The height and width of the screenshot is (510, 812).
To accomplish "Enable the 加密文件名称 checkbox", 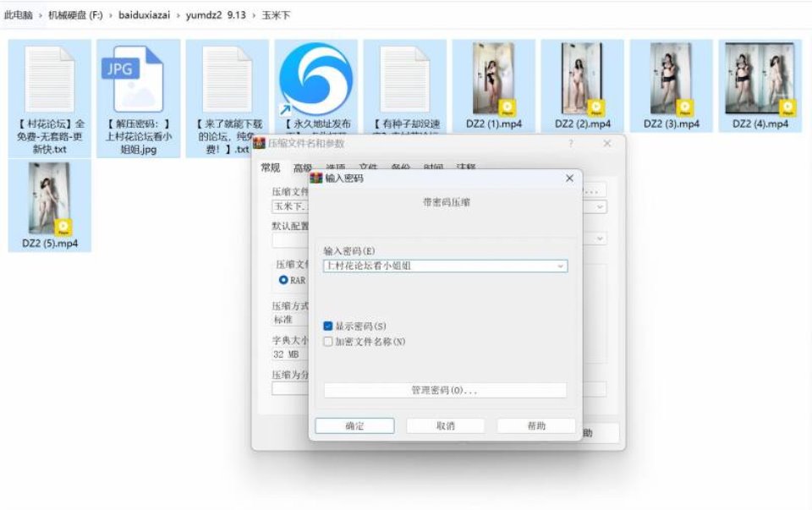I will coord(328,342).
